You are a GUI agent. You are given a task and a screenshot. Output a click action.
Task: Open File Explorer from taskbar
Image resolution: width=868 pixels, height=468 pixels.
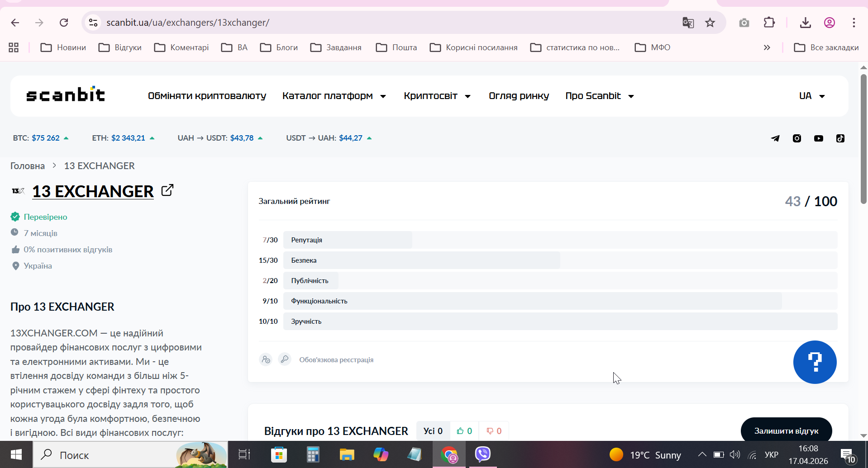pos(347,454)
